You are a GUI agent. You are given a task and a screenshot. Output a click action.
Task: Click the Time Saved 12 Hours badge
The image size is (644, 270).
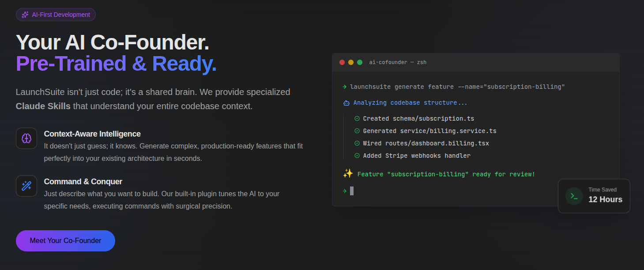click(594, 196)
